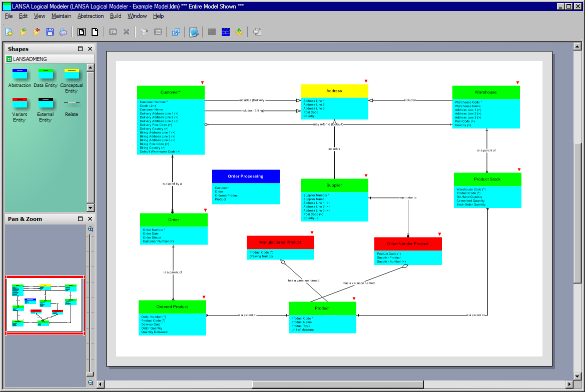Click the bordered page toolbar icon
Viewport: 585px width, 392px height.
click(82, 32)
